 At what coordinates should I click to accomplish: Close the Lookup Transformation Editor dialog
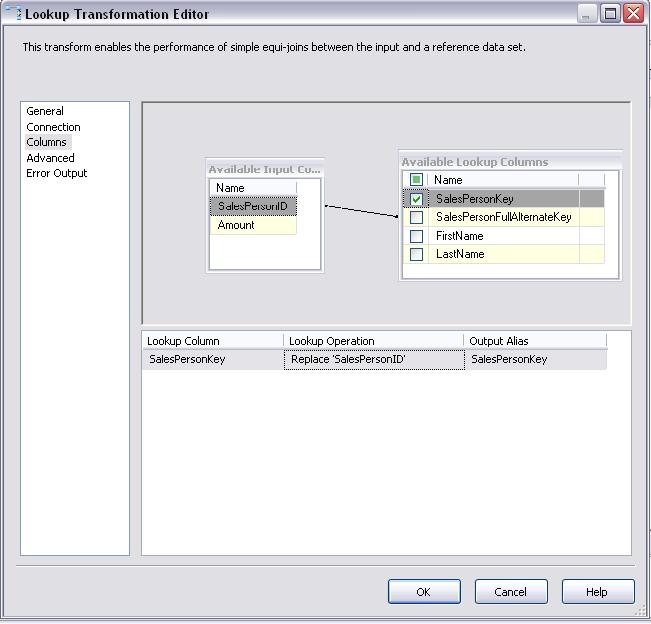click(x=633, y=14)
